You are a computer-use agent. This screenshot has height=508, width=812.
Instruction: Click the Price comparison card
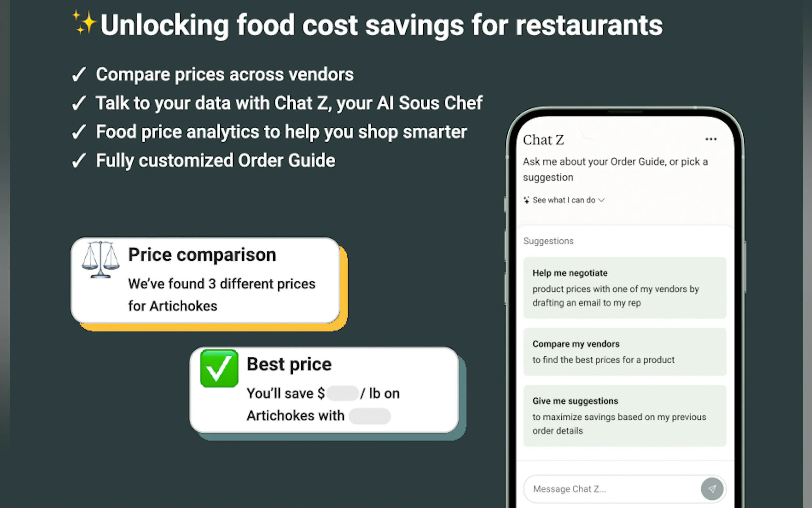point(206,280)
